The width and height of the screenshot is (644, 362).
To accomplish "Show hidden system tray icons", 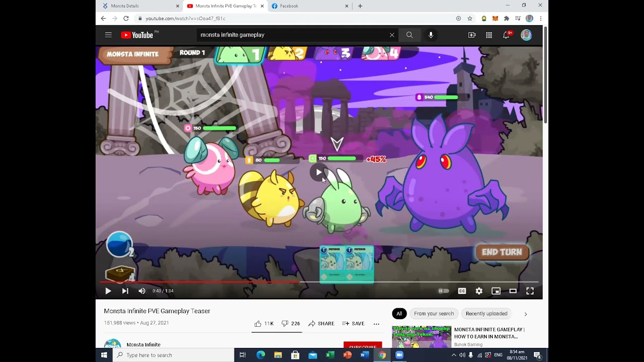I will pos(454,355).
